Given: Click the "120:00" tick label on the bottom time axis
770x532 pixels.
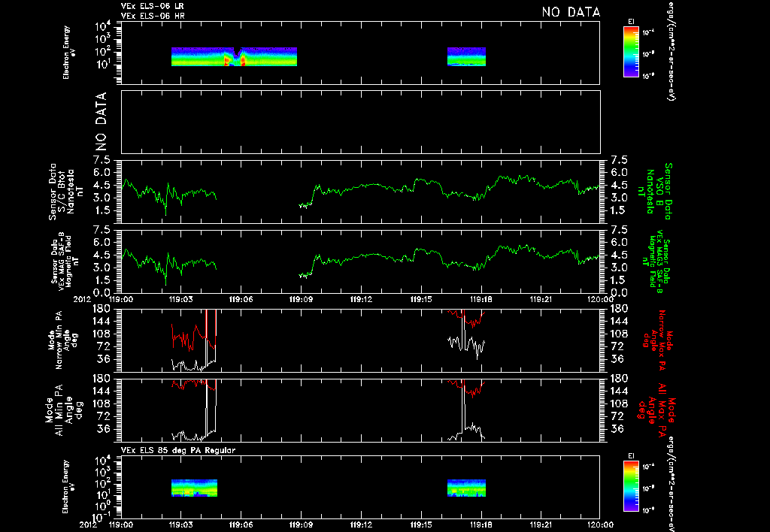Looking at the screenshot, I should (x=601, y=524).
